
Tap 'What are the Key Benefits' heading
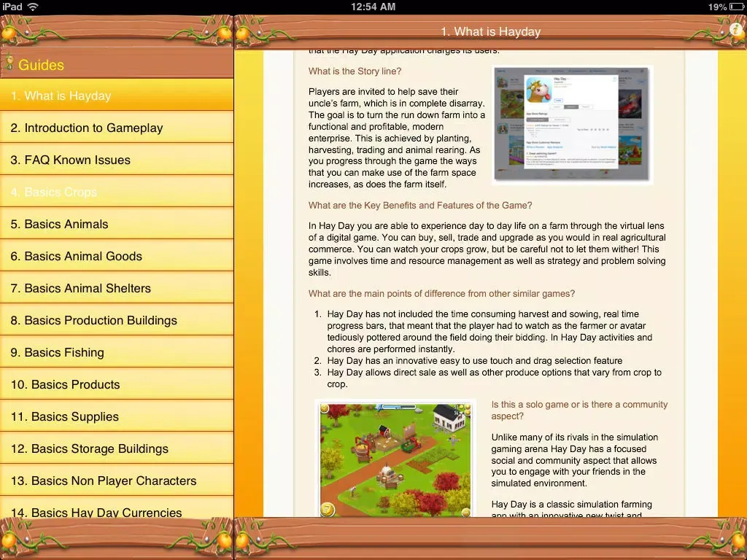pos(420,205)
